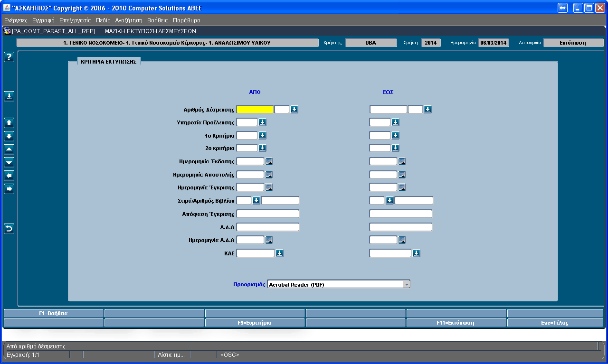Click the F9=Ευρετήριο button

click(255, 323)
